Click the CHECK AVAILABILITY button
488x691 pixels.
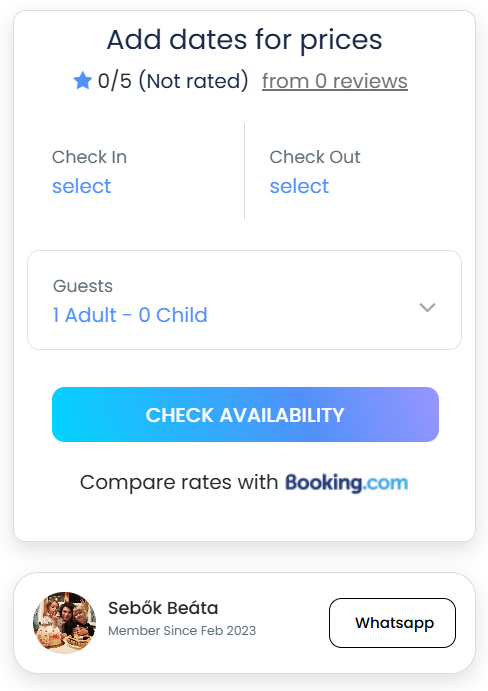tap(245, 415)
